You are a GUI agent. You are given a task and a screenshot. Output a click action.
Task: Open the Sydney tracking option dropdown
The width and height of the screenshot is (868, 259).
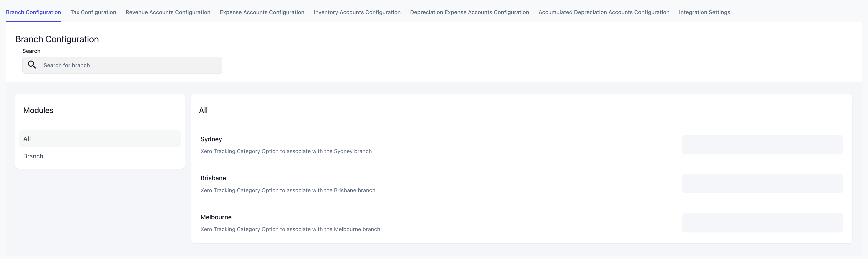[762, 145]
